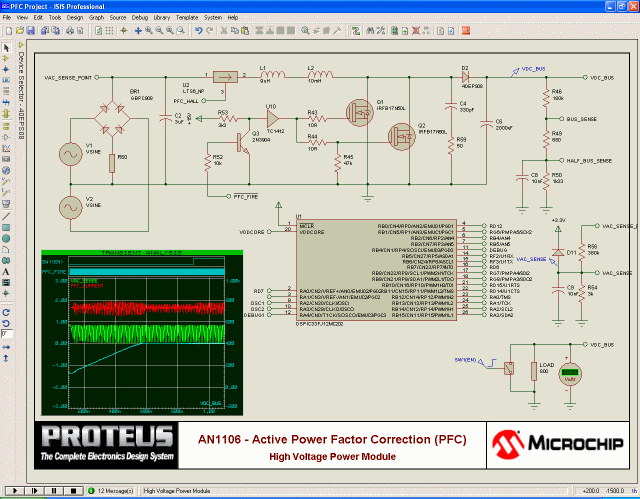The height and width of the screenshot is (499, 640).
Task: Open the Graph menu
Action: (96, 18)
